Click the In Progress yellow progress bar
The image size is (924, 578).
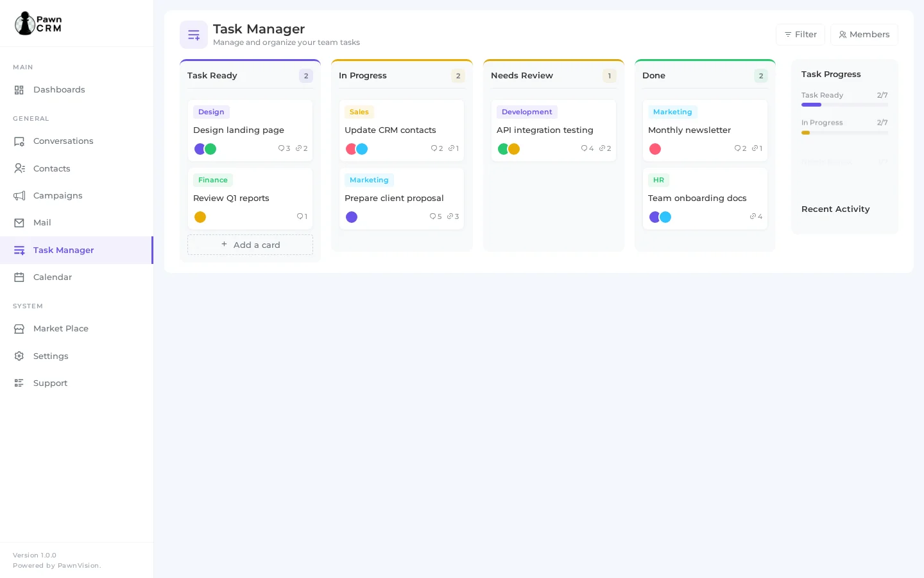tap(805, 132)
